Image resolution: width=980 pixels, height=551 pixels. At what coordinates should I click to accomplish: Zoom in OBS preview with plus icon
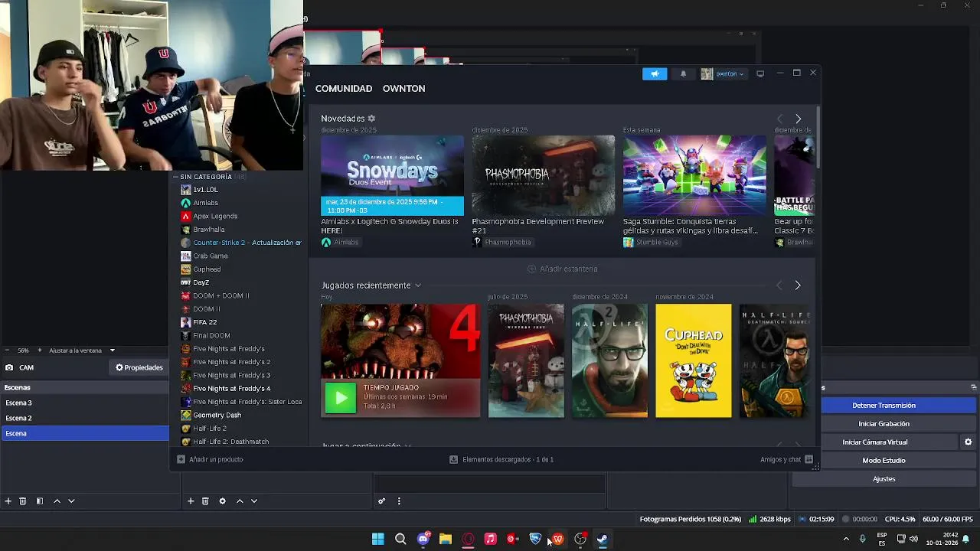click(x=40, y=350)
